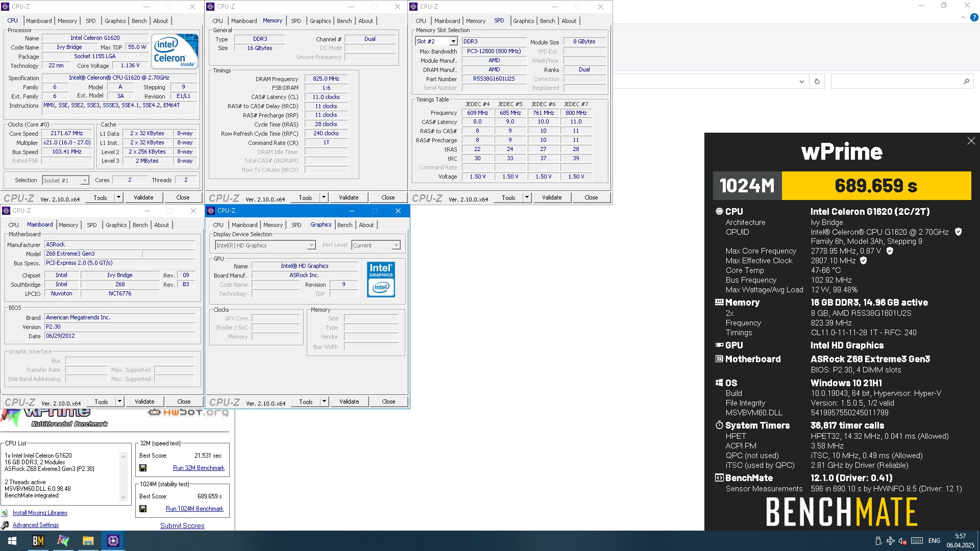The image size is (980, 551).
Task: Click the ASRock manufacturer field in the Mainboard tab
Action: pyautogui.click(x=120, y=244)
